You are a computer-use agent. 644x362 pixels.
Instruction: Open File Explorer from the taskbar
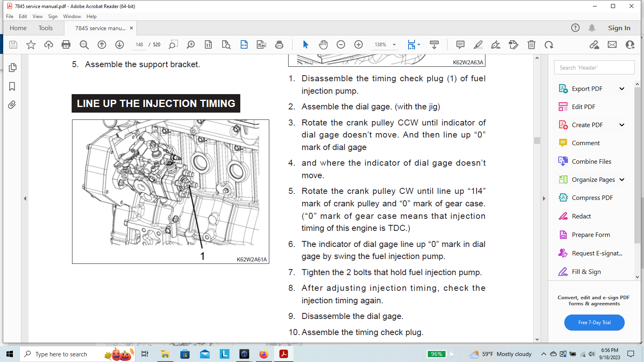pos(165,354)
